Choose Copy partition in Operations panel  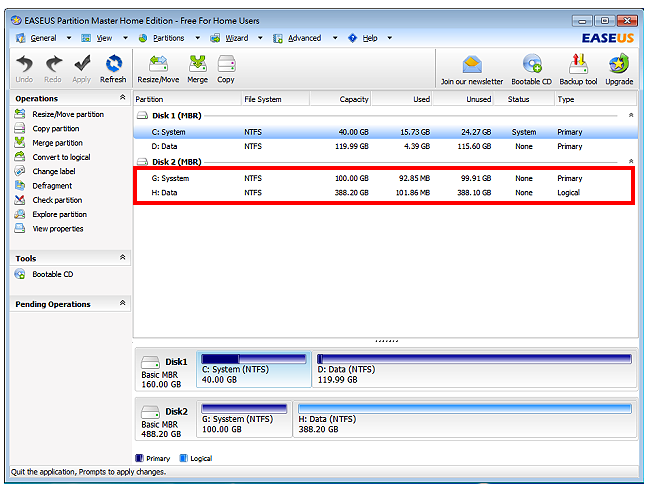56,129
